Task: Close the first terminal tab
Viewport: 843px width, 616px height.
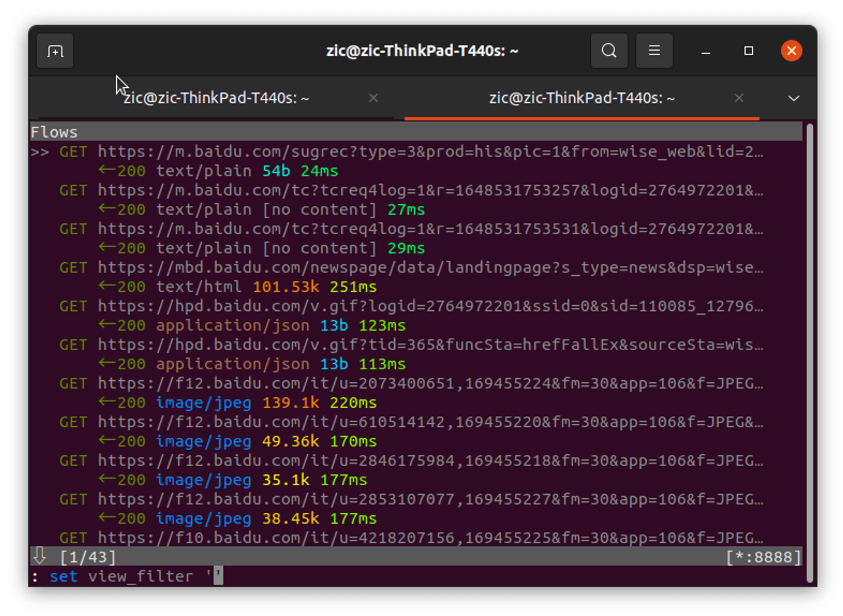Action: point(373,98)
